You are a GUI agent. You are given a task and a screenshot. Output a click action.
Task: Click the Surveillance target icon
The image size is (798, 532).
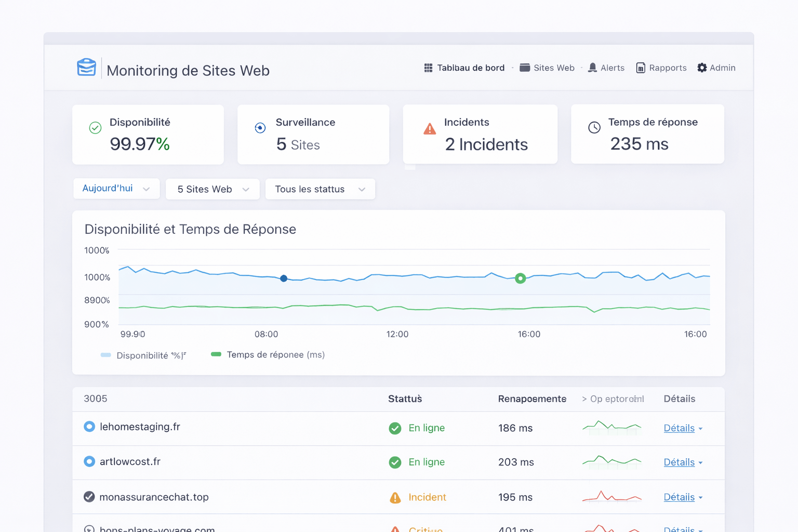coord(260,127)
